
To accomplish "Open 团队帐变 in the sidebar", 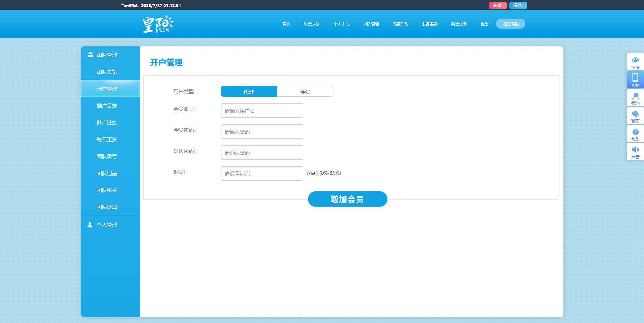I will click(x=110, y=190).
